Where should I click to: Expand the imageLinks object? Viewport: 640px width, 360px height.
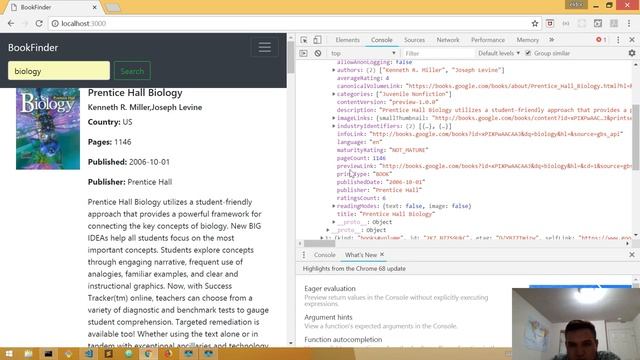coord(333,118)
